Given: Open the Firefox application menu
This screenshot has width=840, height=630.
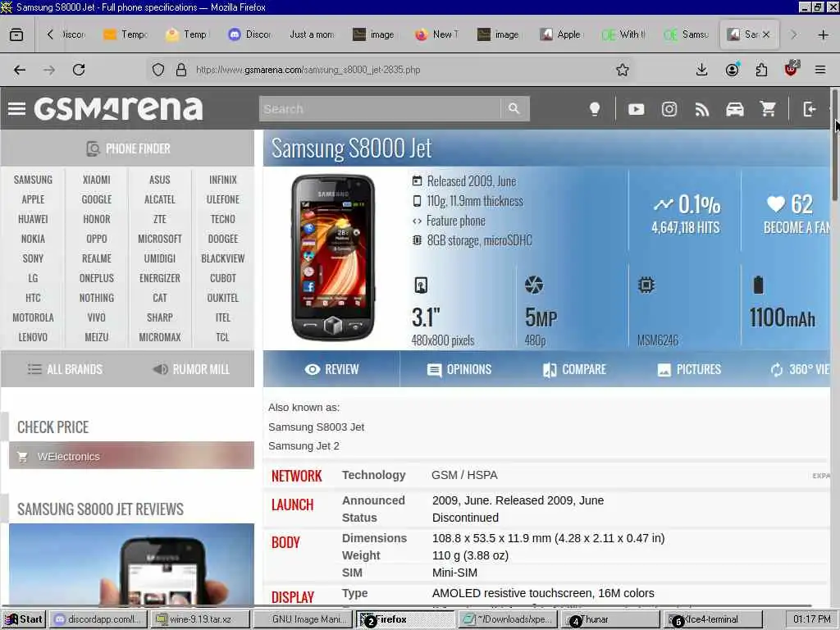Looking at the screenshot, I should (820, 70).
